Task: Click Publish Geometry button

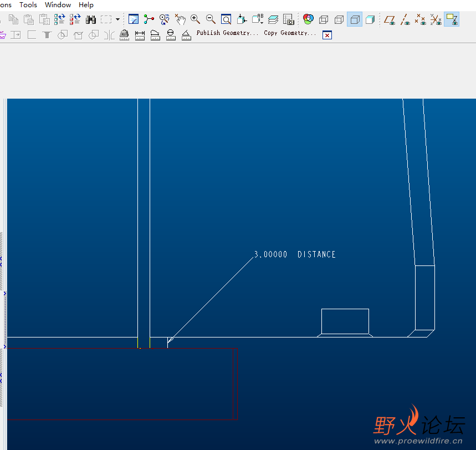Action: pos(227,33)
